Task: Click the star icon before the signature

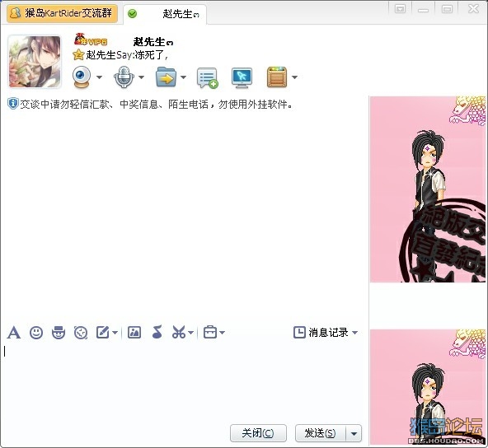Action: [78, 55]
